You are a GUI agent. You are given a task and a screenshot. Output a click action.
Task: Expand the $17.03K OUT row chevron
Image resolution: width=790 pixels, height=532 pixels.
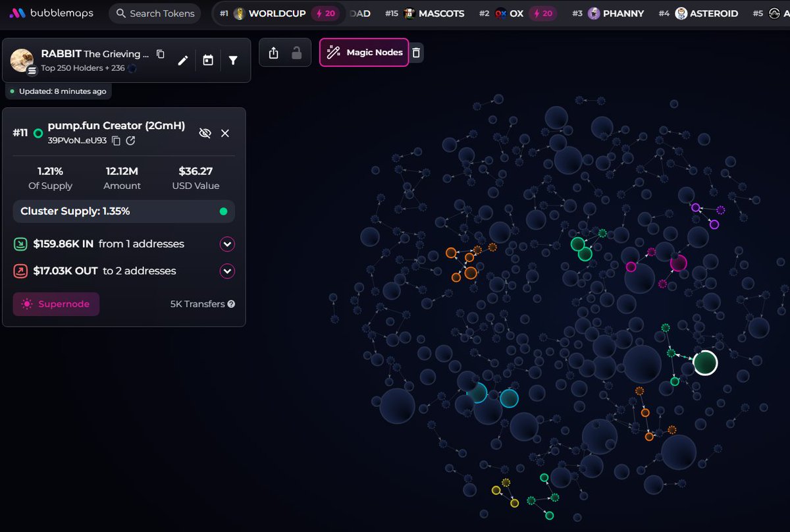(227, 271)
